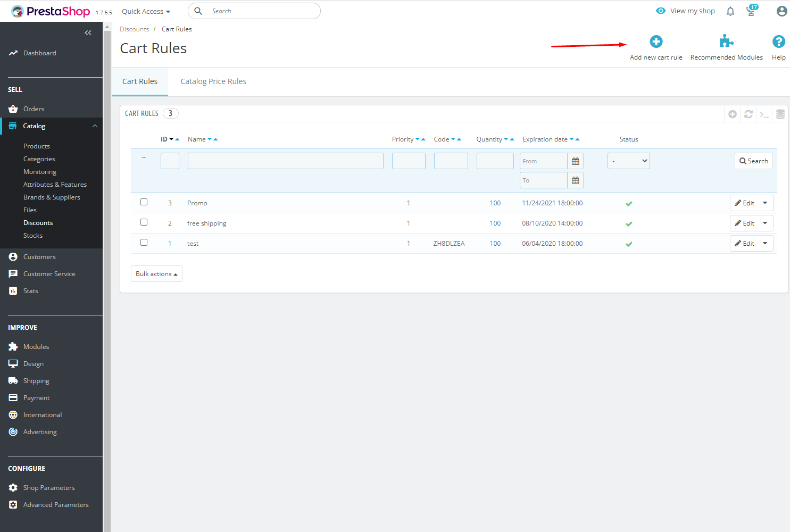Click the Search filter button

[754, 161]
